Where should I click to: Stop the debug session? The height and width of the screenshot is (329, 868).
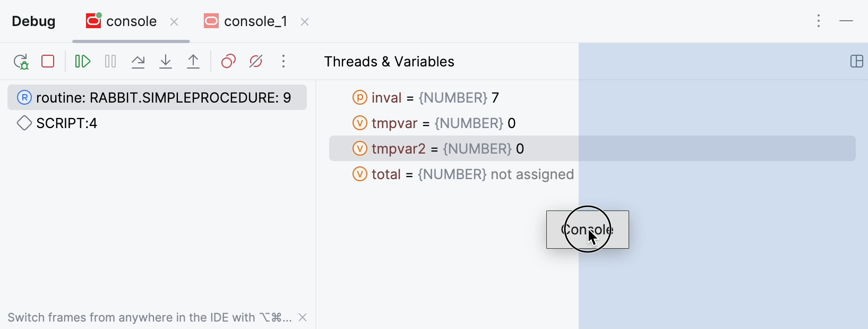tap(48, 62)
